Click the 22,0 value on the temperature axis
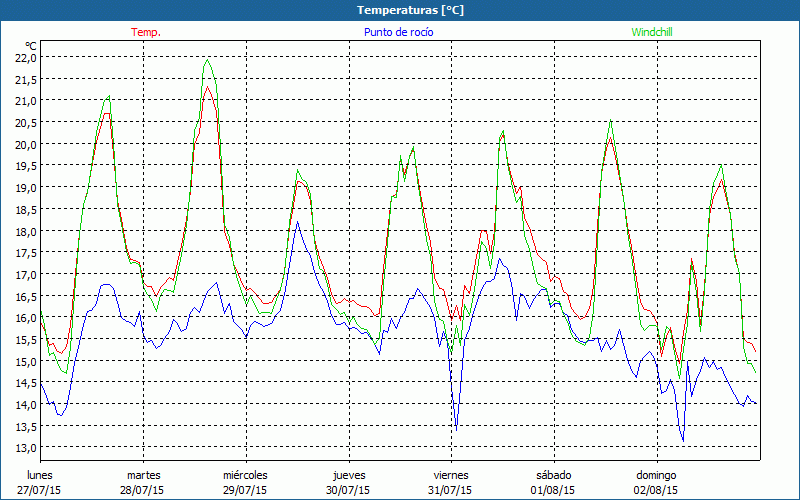800x500 pixels. coord(26,57)
